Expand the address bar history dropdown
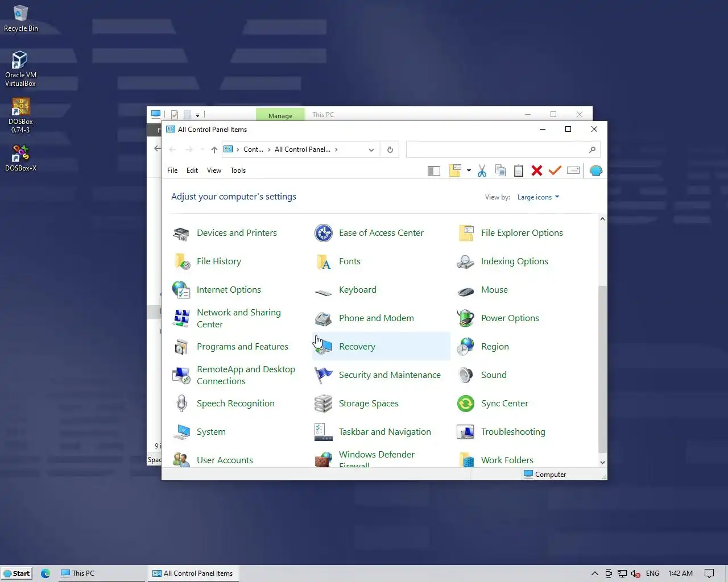This screenshot has width=728, height=582. [371, 150]
